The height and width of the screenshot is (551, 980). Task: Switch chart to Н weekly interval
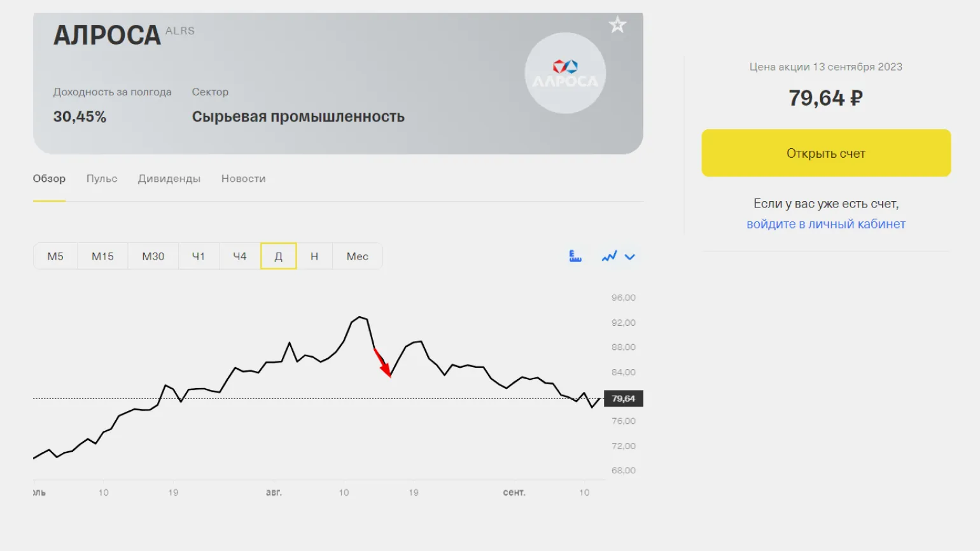tap(314, 256)
